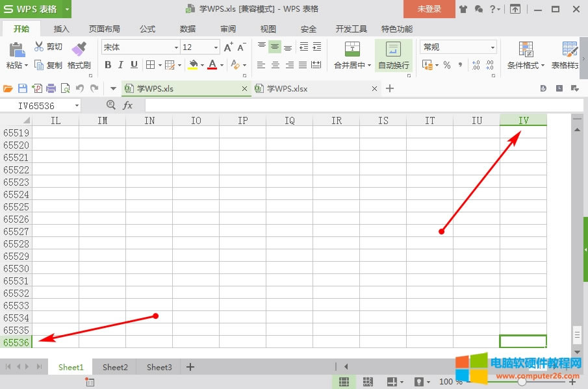Click the Save icon in quick access toolbar
Image resolution: width=588 pixels, height=389 pixels.
pyautogui.click(x=21, y=88)
